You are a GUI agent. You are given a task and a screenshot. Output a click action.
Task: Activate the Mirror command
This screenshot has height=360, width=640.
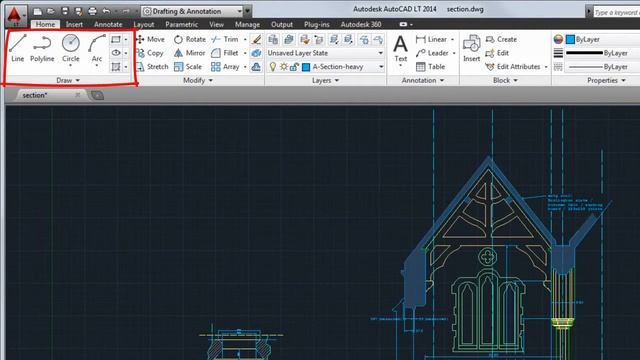pos(189,53)
